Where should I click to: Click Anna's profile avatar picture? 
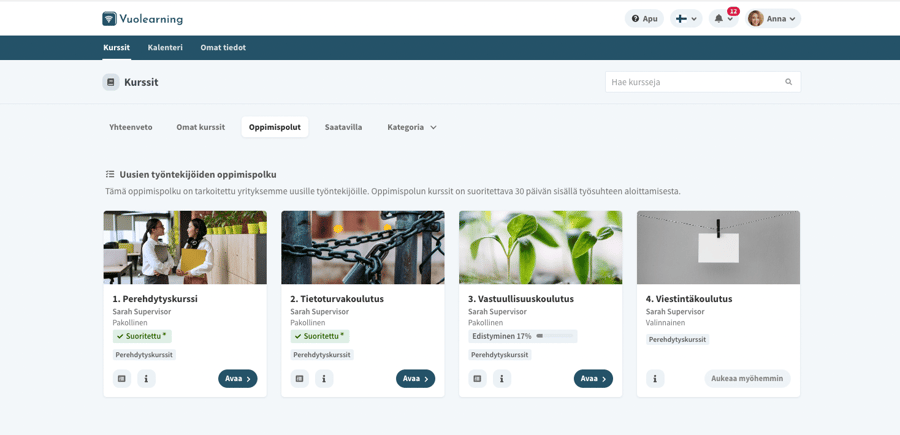click(755, 18)
